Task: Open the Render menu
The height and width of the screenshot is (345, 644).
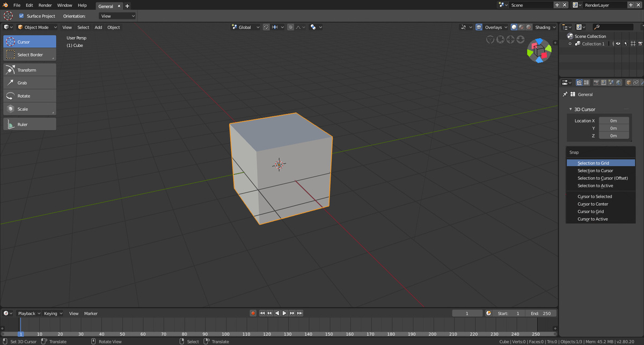Action: (45, 5)
